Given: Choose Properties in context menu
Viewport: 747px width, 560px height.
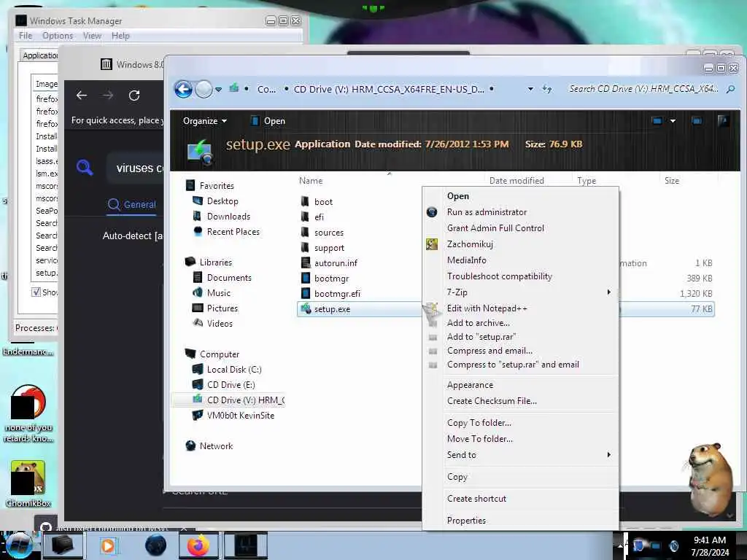Looking at the screenshot, I should click(x=520, y=521).
